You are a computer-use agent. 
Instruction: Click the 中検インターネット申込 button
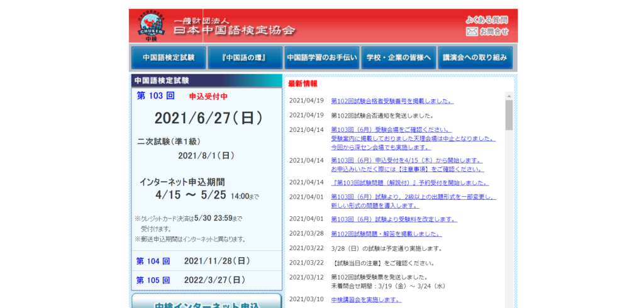[x=206, y=301]
